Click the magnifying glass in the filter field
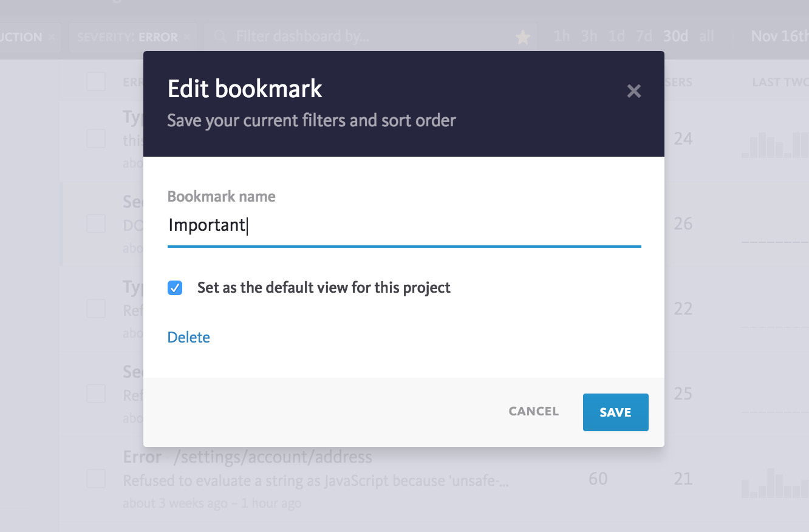The height and width of the screenshot is (532, 809). click(219, 36)
